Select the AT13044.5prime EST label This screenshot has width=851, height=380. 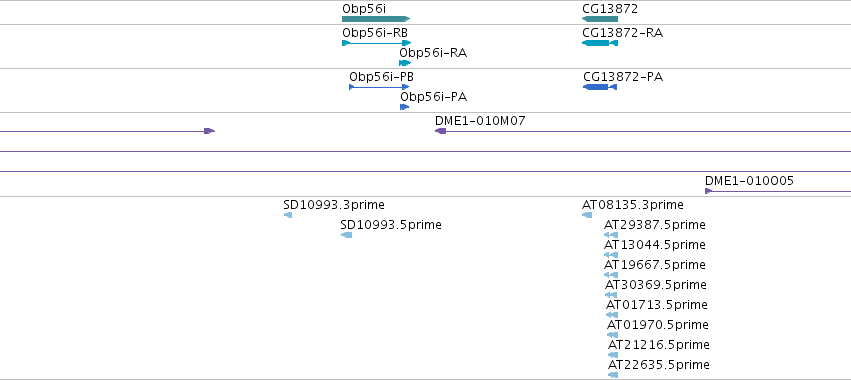655,245
